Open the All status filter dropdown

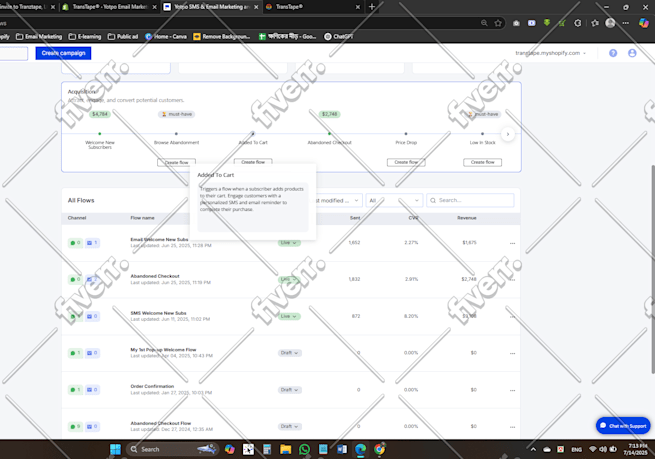[x=394, y=200]
